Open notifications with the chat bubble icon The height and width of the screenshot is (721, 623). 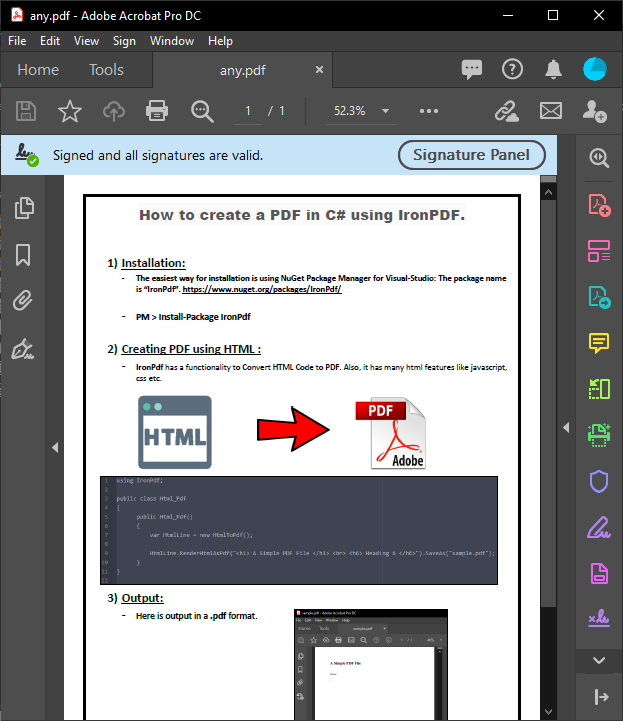click(x=472, y=69)
